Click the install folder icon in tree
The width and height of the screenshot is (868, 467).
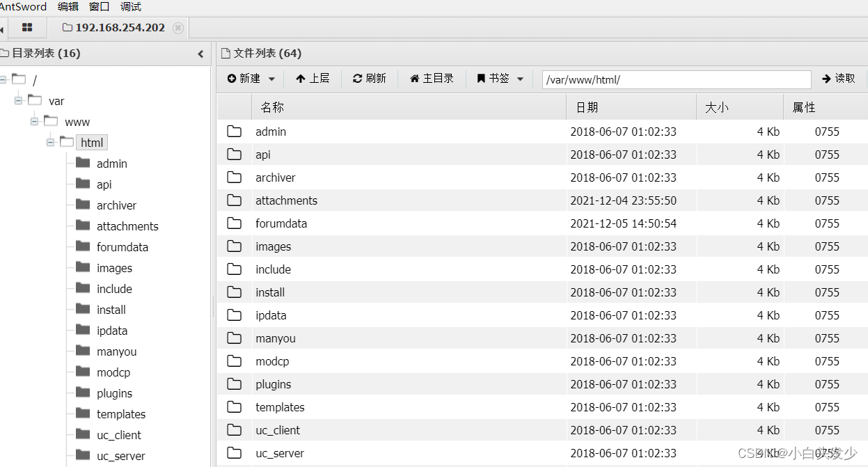pos(83,309)
